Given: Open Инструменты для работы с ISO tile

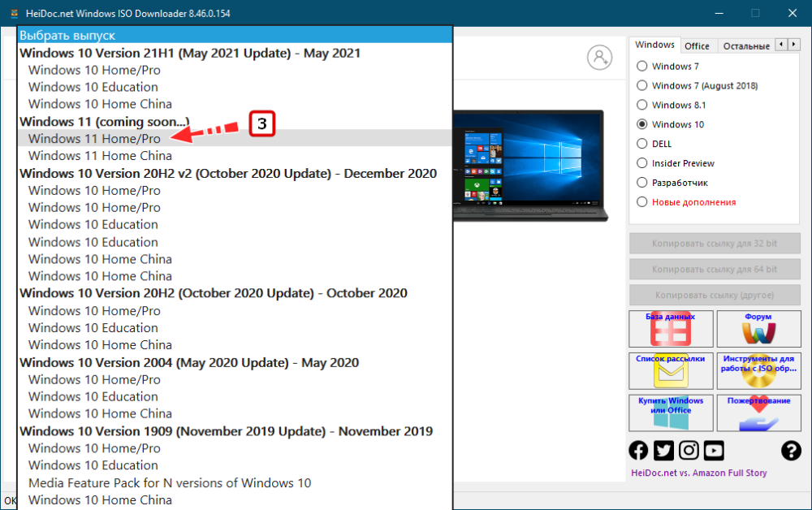Looking at the screenshot, I should coord(758,370).
